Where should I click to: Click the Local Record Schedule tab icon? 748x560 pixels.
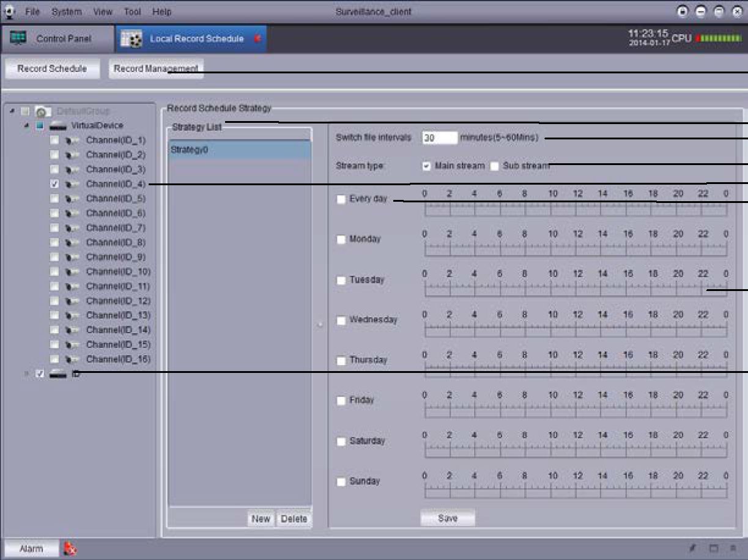click(x=131, y=39)
